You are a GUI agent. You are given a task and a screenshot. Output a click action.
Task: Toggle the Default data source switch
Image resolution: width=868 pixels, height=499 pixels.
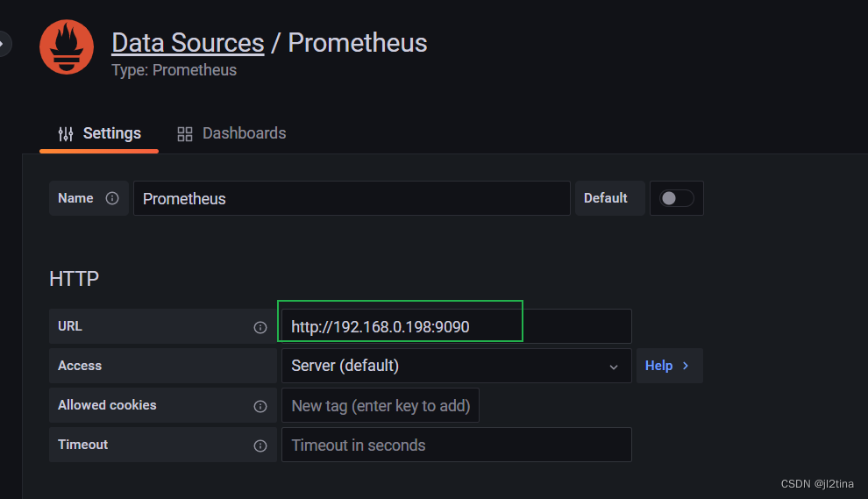[x=677, y=198]
